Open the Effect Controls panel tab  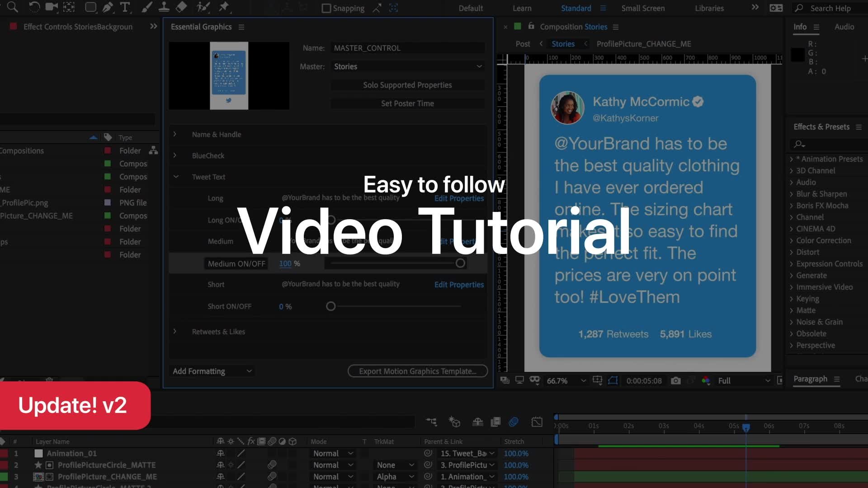tap(78, 27)
